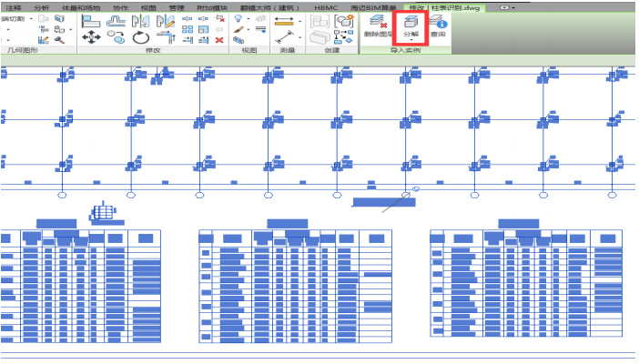Click the Split Element tool

pos(187,18)
